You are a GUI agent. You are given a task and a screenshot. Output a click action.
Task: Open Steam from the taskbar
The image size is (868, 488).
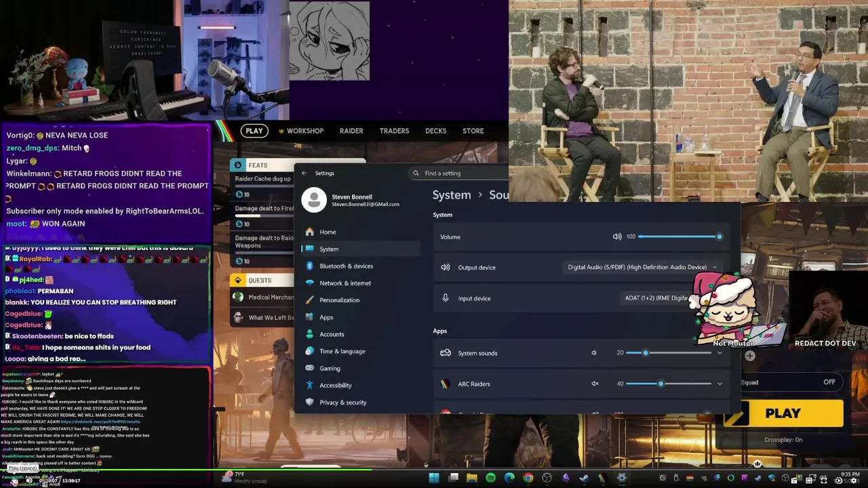pyautogui.click(x=584, y=478)
